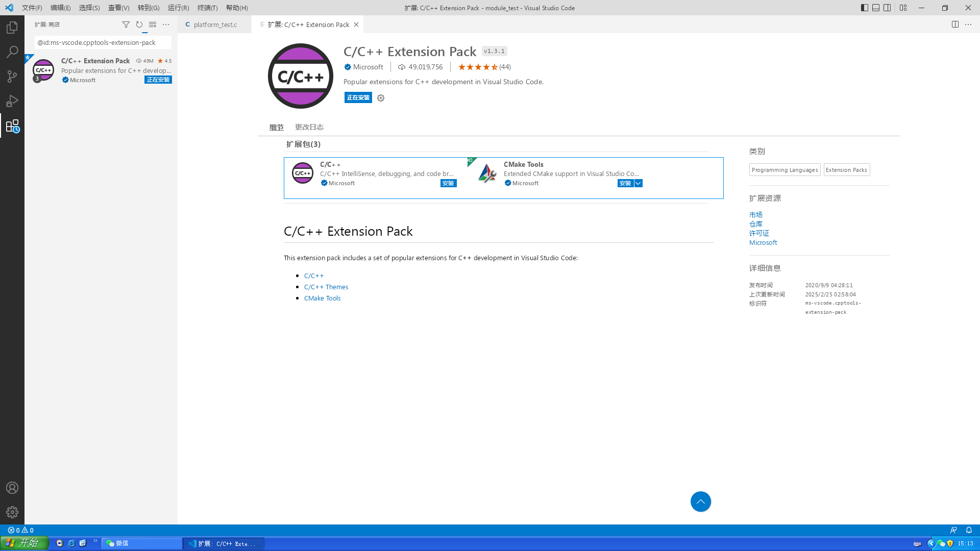
Task: Expand CMake Tools install dropdown arrow
Action: coord(639,183)
